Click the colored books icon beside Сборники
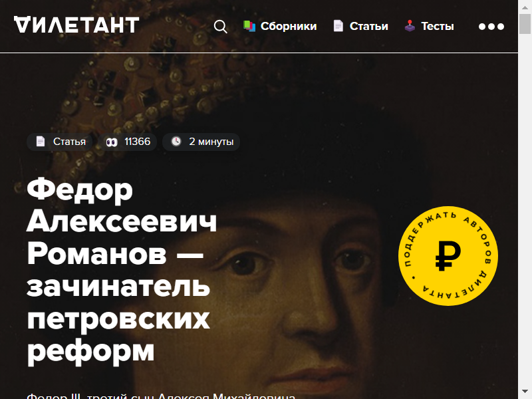 point(249,26)
